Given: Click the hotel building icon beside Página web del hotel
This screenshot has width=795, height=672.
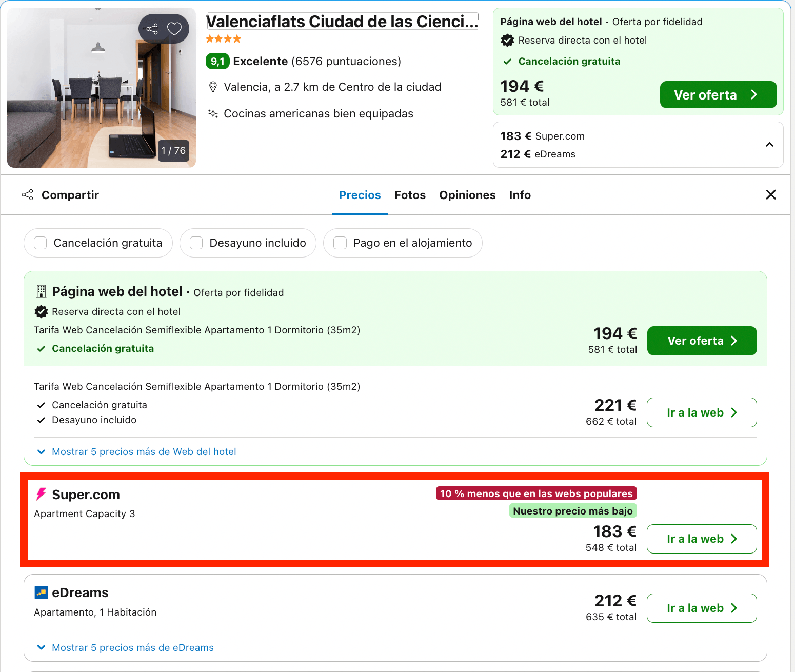Looking at the screenshot, I should (x=41, y=291).
